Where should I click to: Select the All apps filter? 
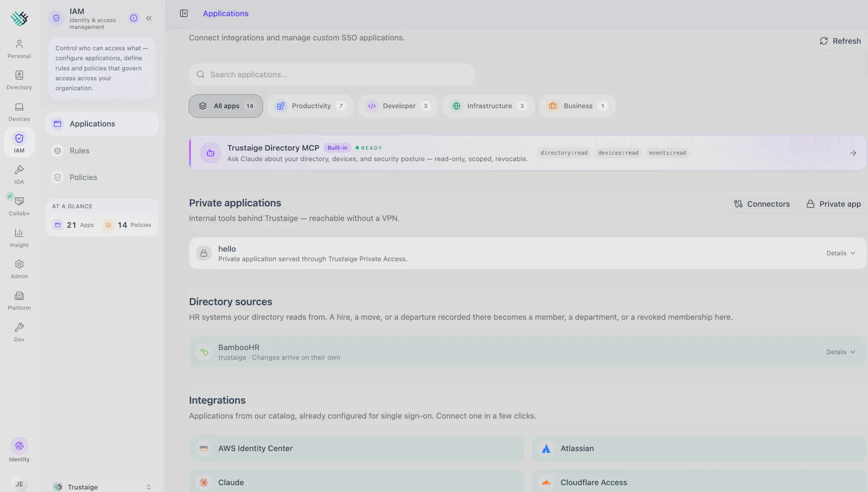[x=226, y=106]
